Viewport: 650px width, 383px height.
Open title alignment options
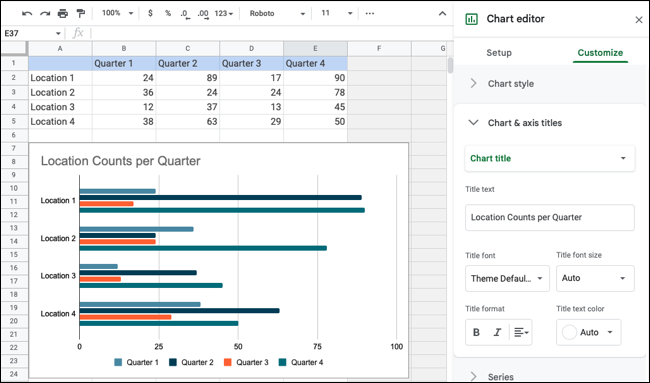click(521, 332)
